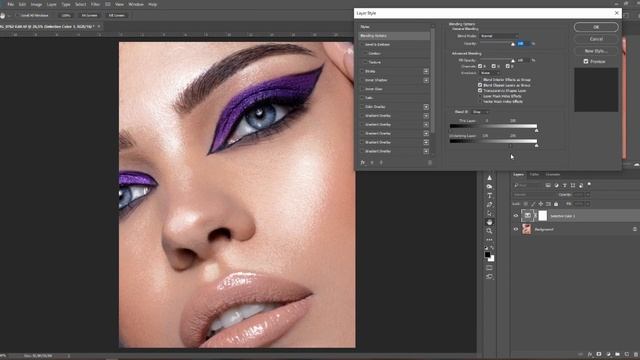Change screen mode icon in toolbar

point(489,277)
